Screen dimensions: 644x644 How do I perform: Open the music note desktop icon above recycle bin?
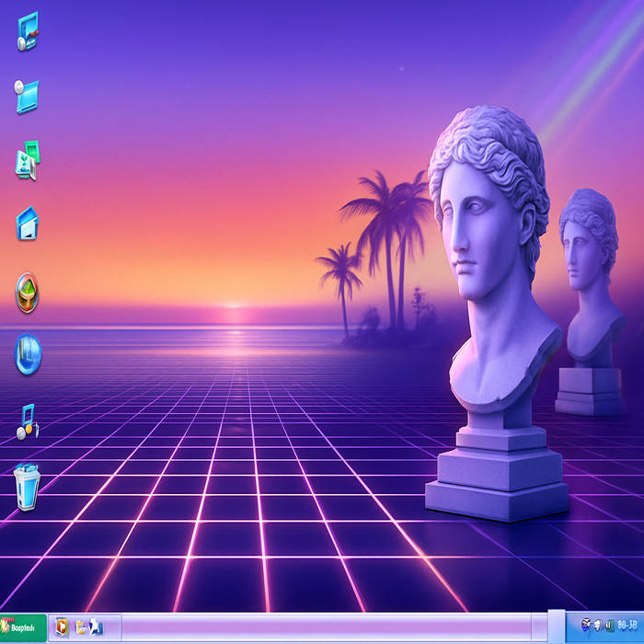coord(28,420)
